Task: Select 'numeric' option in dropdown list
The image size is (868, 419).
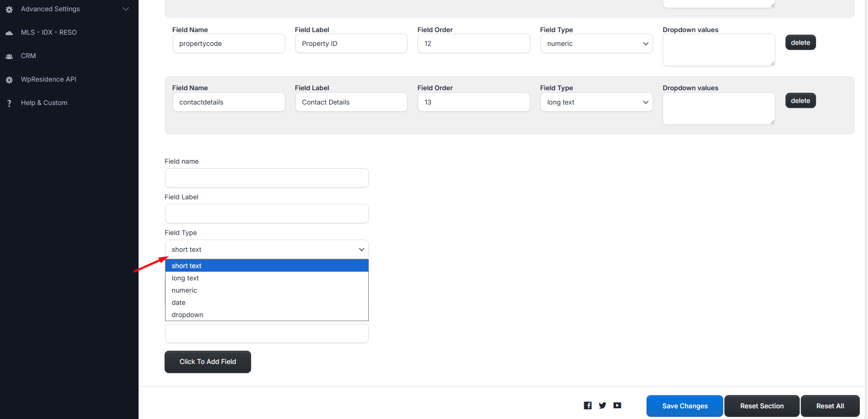Action: pyautogui.click(x=184, y=291)
